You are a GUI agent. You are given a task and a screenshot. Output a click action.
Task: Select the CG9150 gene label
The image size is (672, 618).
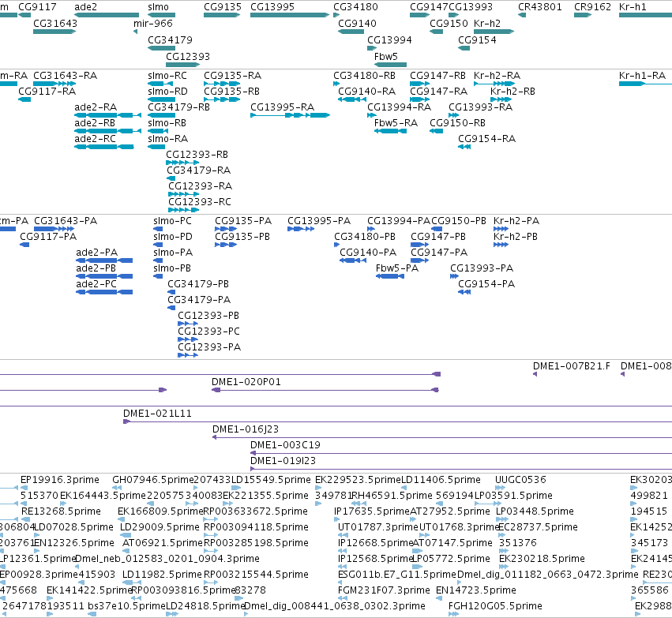coord(449,23)
